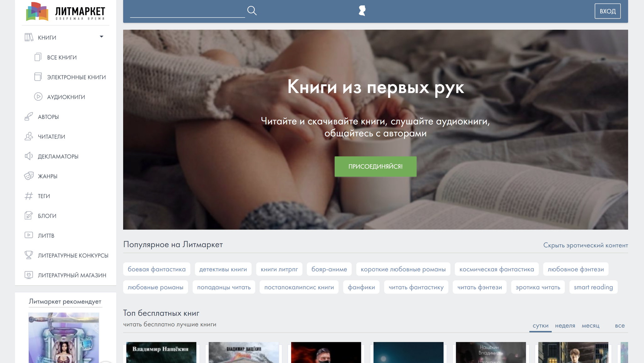Collapse the КНИГИ submenu arrow
This screenshot has width=644, height=363.
pyautogui.click(x=101, y=37)
